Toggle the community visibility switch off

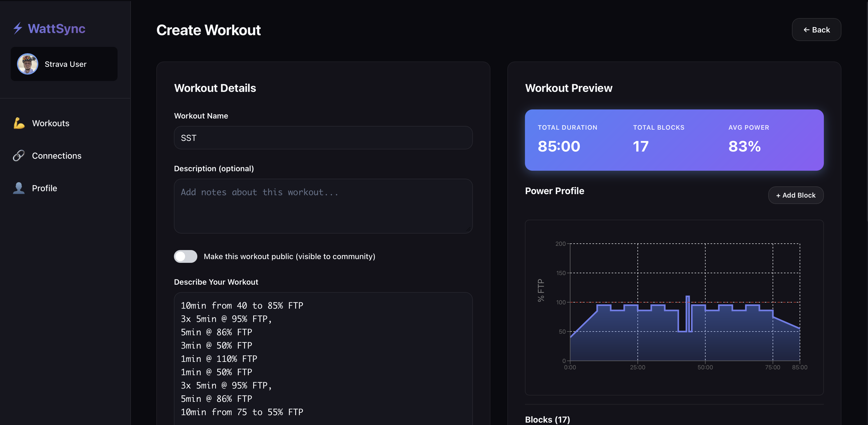point(185,256)
